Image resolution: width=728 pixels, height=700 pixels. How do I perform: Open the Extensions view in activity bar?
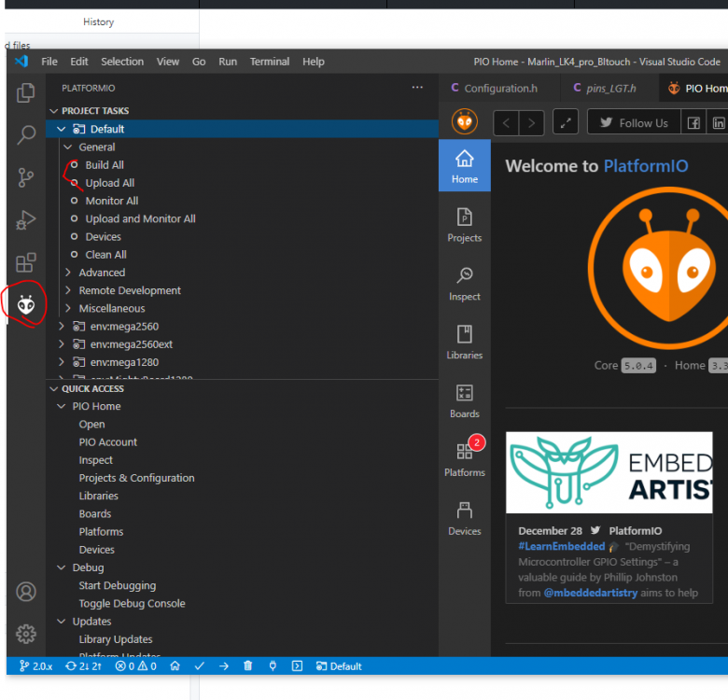pyautogui.click(x=26, y=262)
